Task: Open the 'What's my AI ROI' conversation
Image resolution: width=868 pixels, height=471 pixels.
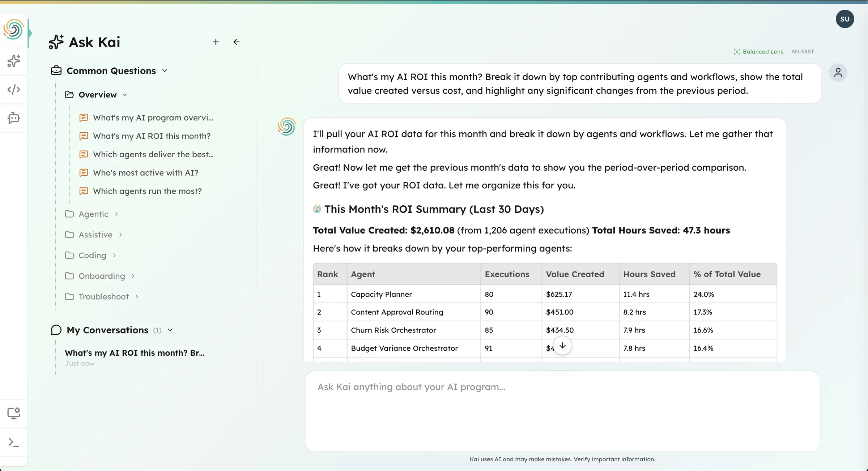Action: click(135, 353)
